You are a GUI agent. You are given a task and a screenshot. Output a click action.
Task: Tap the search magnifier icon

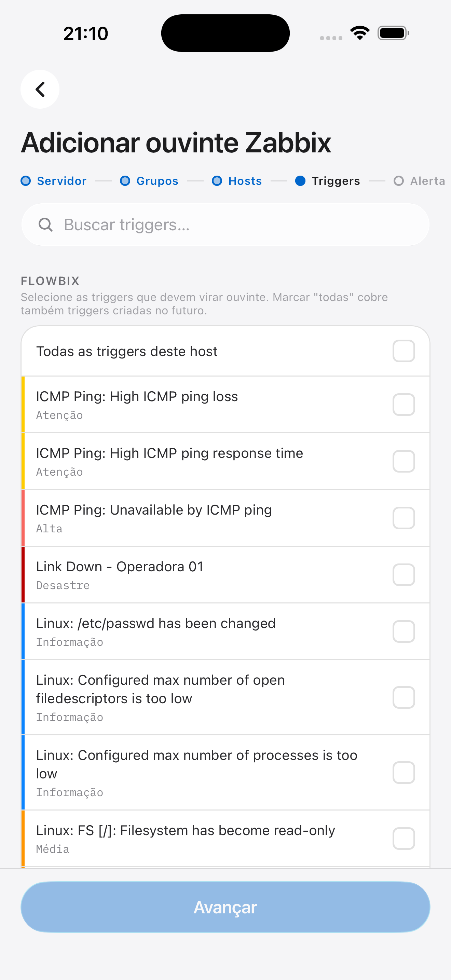(46, 225)
